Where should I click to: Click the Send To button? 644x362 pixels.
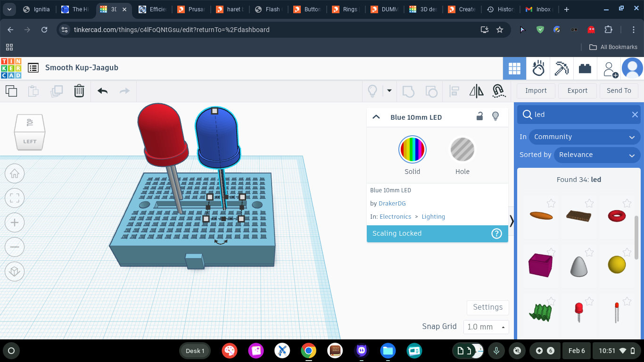pos(619,90)
